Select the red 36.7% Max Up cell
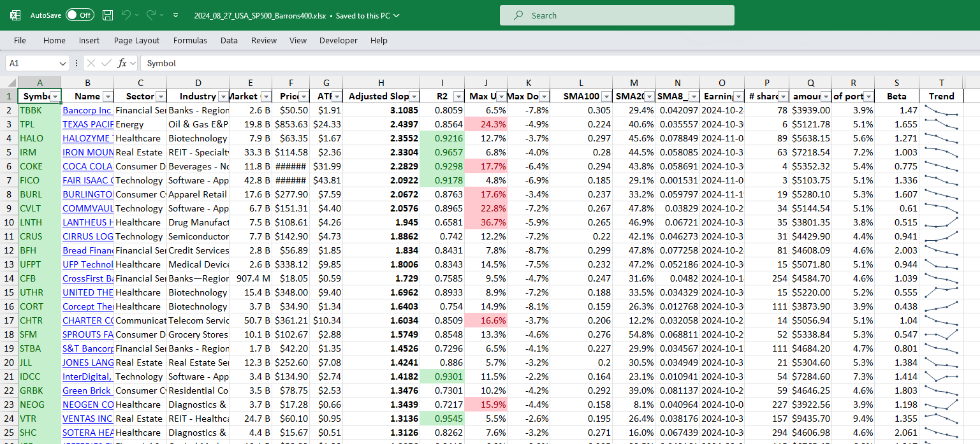This screenshot has height=444, width=980. tap(486, 222)
